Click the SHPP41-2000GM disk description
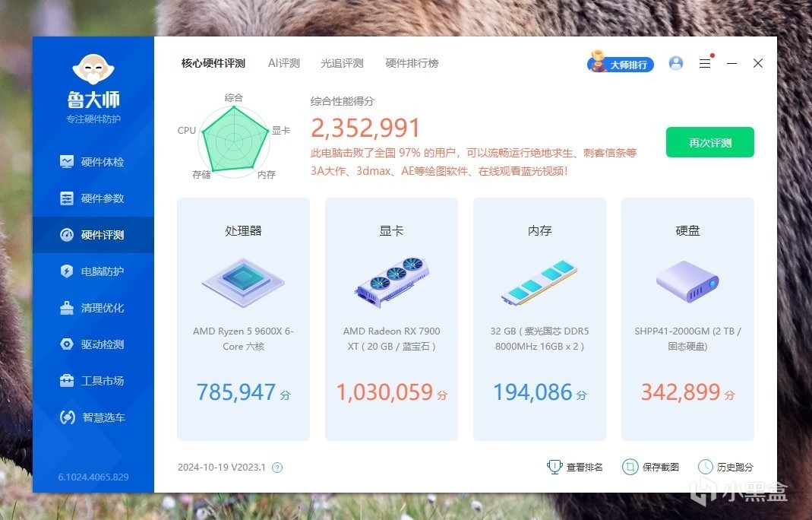Image resolution: width=812 pixels, height=520 pixels. 687,338
